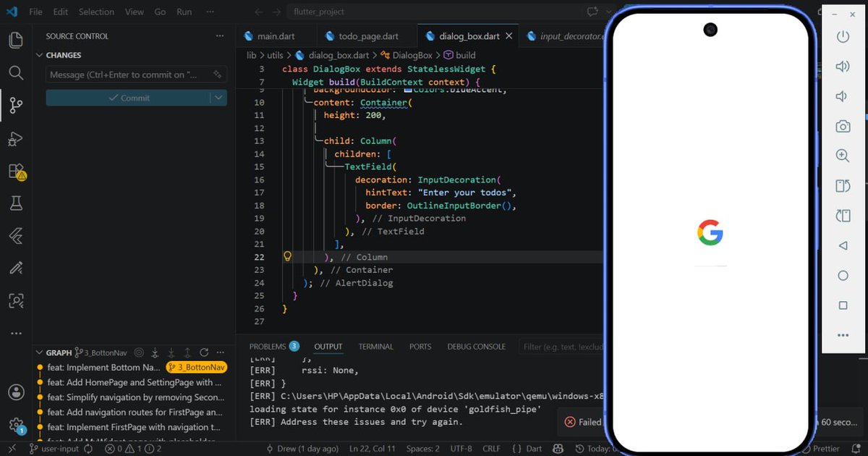Click the sync changes status bar icon
The image size is (868, 456).
(x=88, y=449)
